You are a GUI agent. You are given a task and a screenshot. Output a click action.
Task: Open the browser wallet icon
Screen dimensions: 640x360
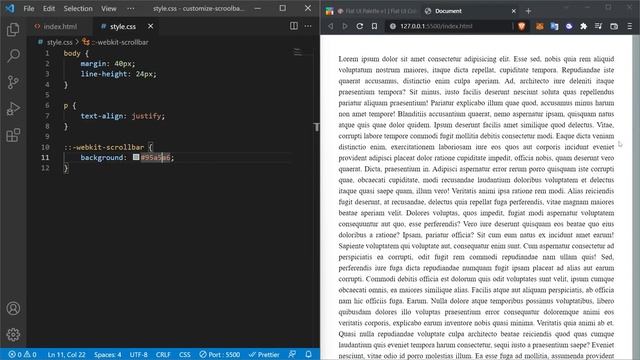click(x=614, y=26)
